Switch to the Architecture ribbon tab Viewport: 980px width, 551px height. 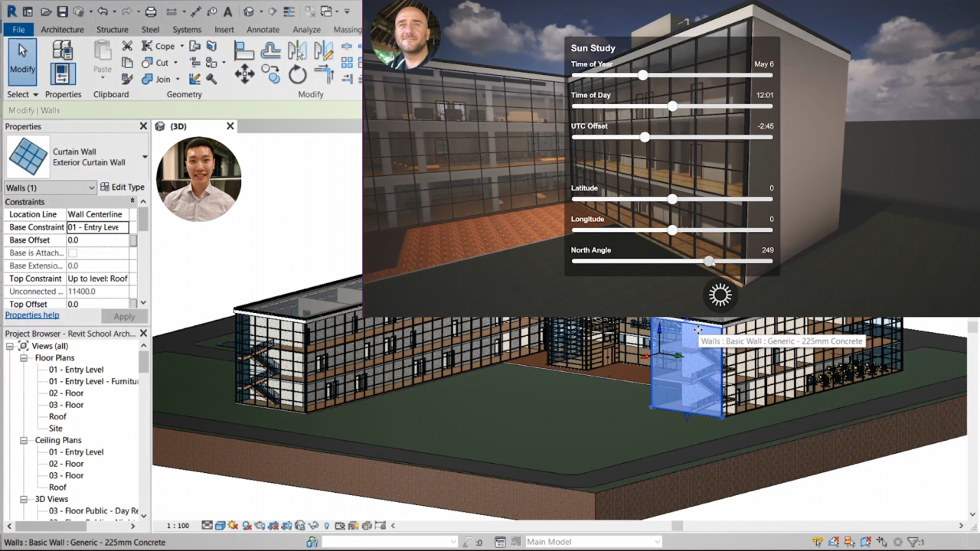click(62, 29)
